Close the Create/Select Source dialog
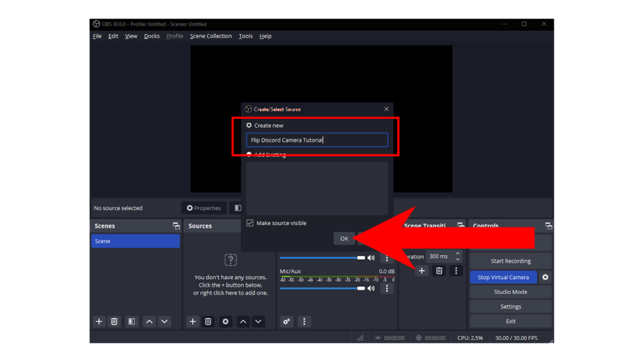This screenshot has height=362, width=644. click(x=387, y=109)
